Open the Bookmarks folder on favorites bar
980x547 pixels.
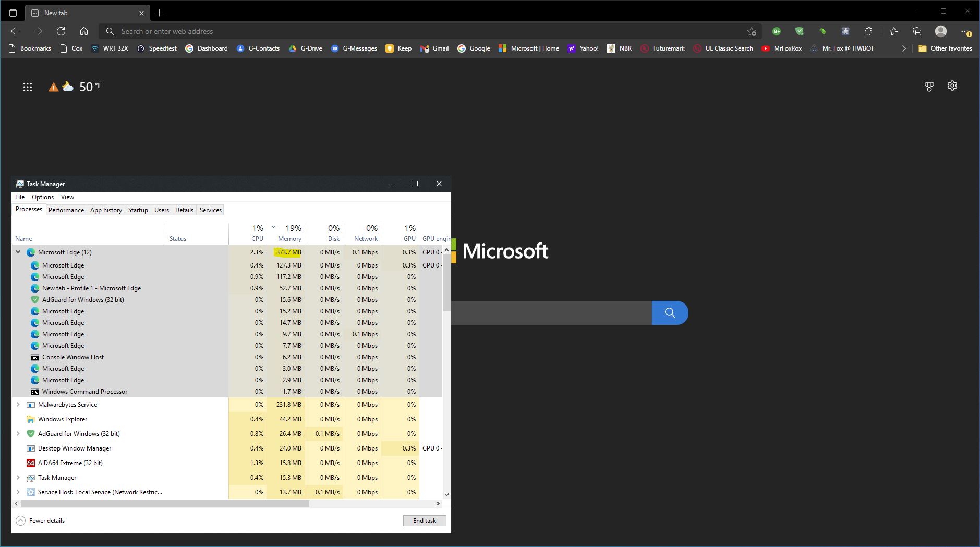point(30,48)
